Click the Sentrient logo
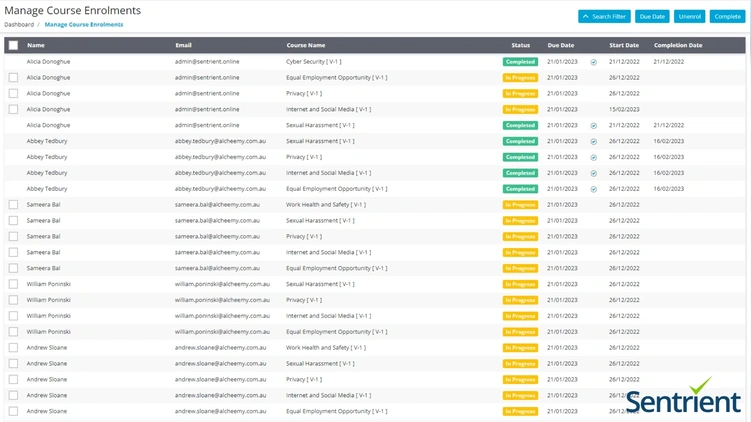 click(x=684, y=399)
